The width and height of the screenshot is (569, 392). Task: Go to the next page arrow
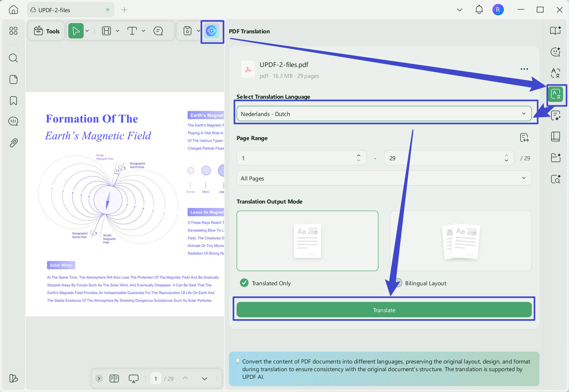(x=204, y=379)
